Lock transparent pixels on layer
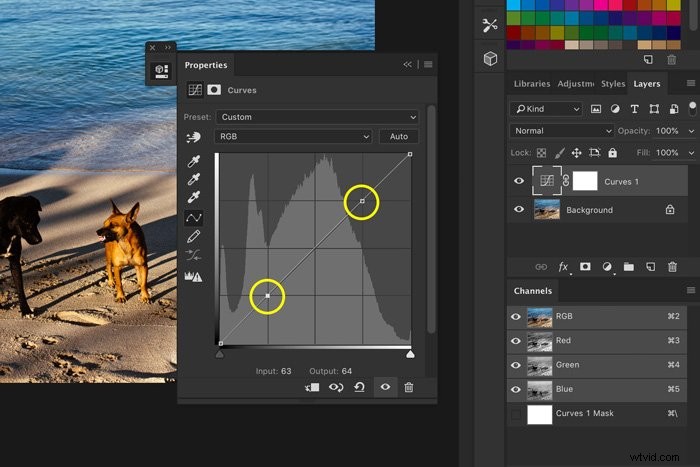The width and height of the screenshot is (700, 467). pos(542,153)
